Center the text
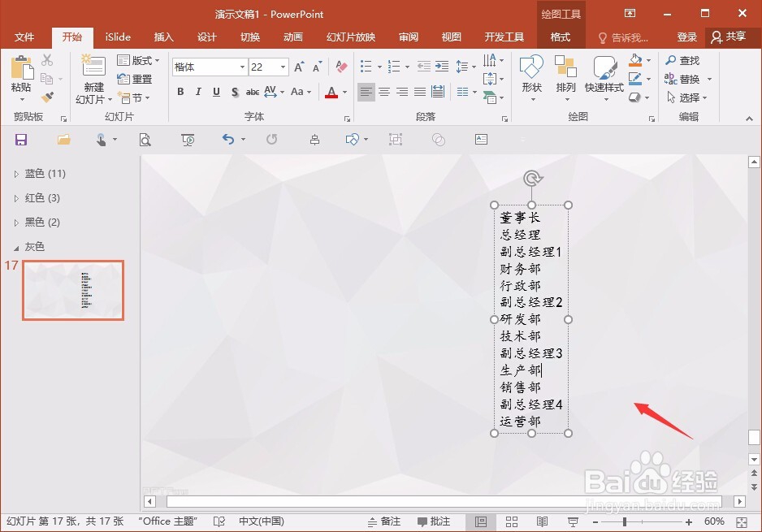 tap(384, 92)
